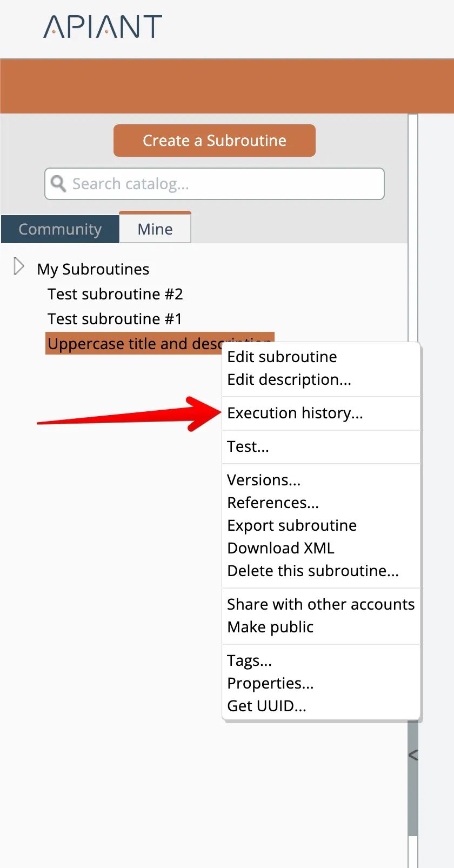Click the panel collapse arrow handle
The image size is (454, 868).
(x=413, y=755)
